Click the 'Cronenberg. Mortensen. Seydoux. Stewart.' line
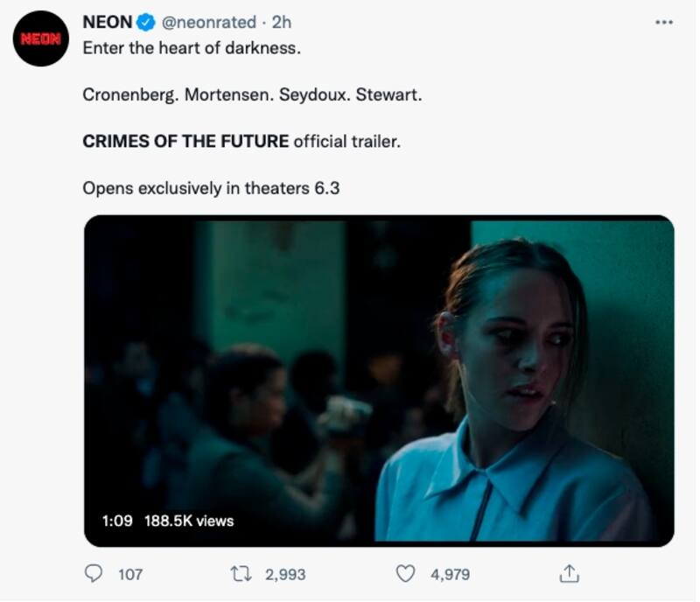700x602 pixels. coord(252,94)
